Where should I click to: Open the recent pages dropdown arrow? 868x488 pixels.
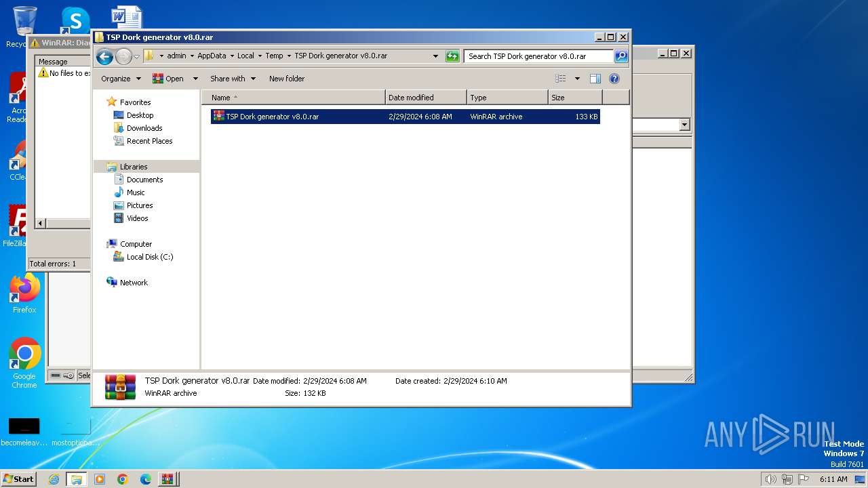[x=136, y=56]
